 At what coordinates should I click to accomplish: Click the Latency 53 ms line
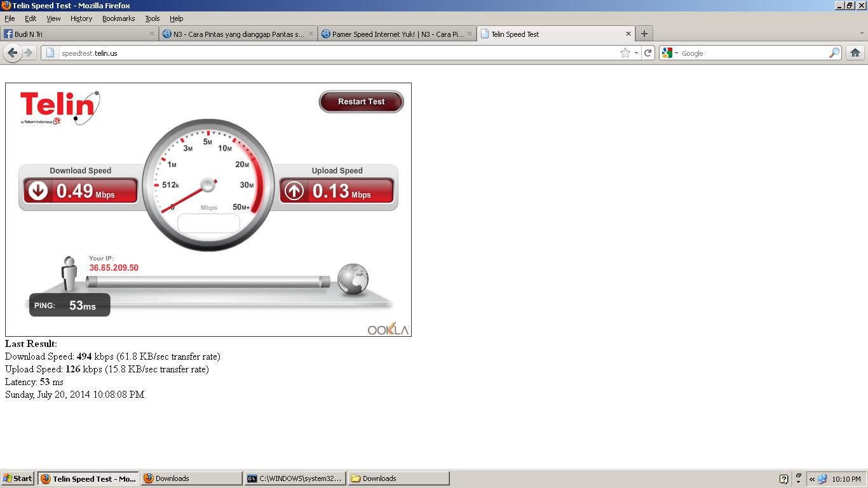pos(34,382)
